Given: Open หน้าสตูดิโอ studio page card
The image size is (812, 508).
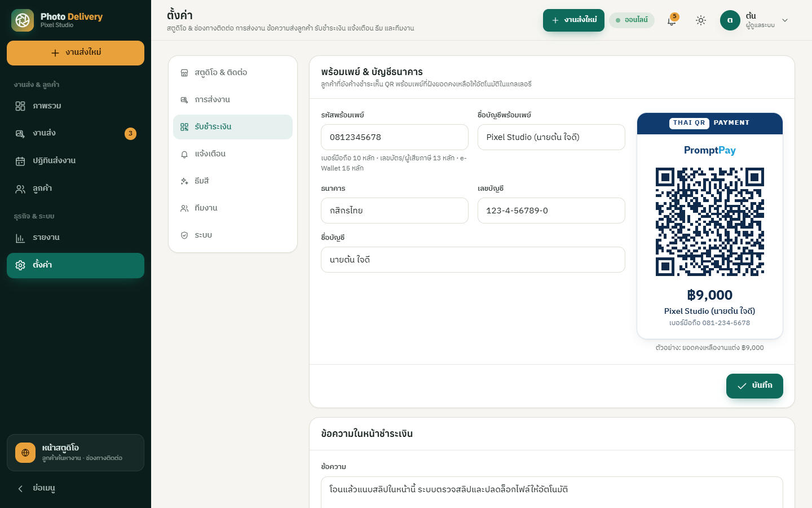Looking at the screenshot, I should (76, 453).
